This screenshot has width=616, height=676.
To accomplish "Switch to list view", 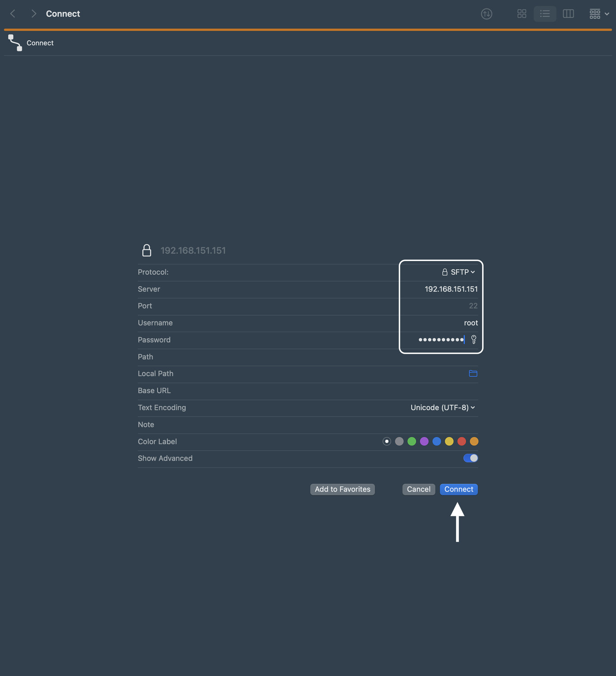I will click(545, 14).
